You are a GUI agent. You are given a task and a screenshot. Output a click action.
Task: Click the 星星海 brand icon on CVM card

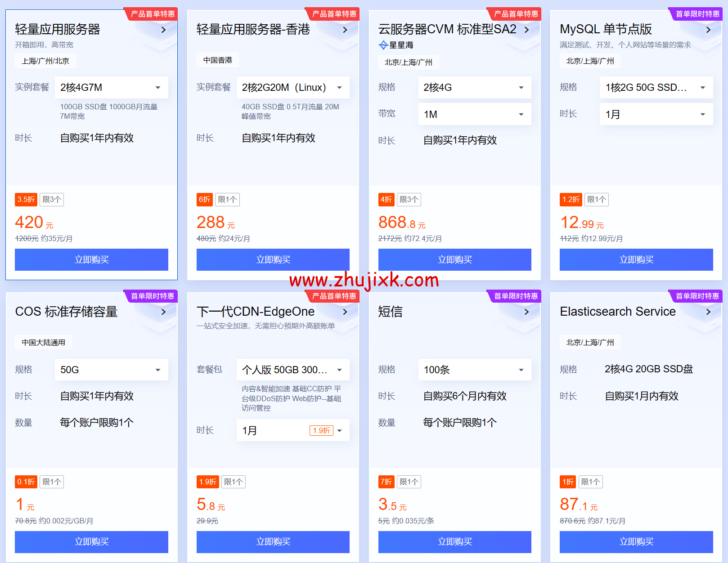(x=384, y=45)
